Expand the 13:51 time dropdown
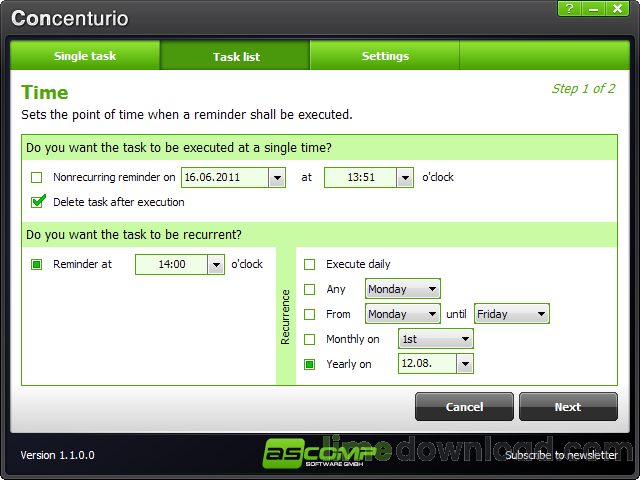Image resolution: width=640 pixels, height=480 pixels. [405, 178]
